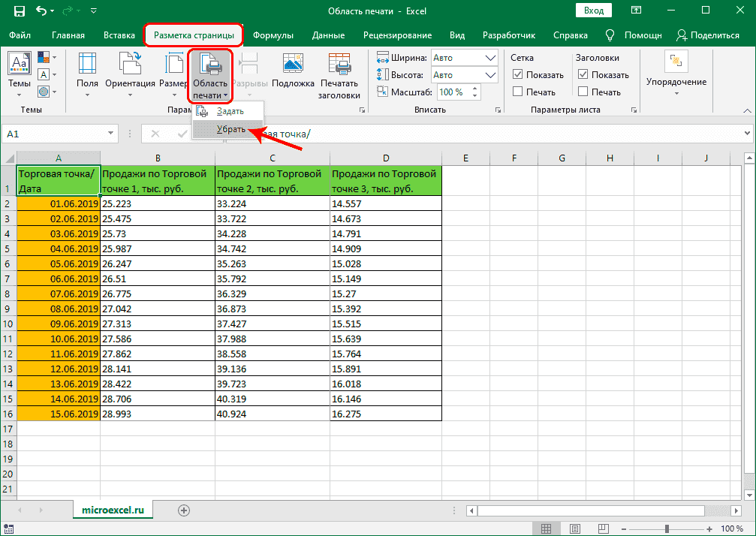The image size is (756, 536).
Task: Open the Темы themes gallery
Action: click(x=20, y=71)
